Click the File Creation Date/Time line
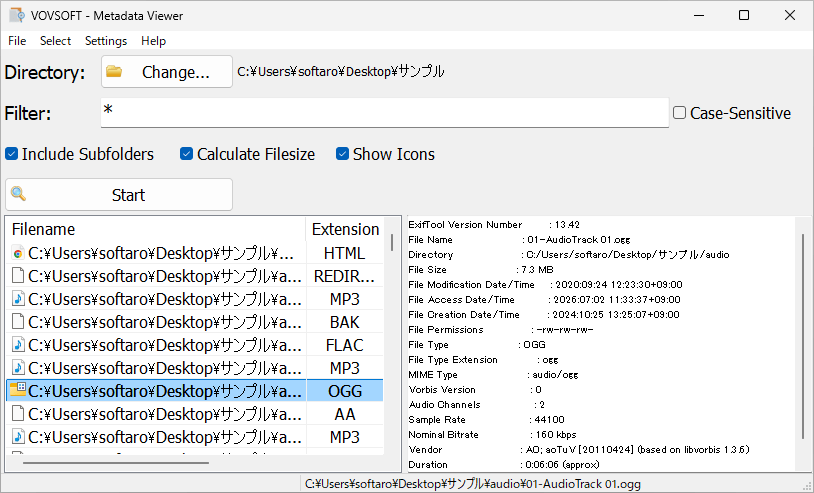This screenshot has height=493, width=814. click(544, 315)
